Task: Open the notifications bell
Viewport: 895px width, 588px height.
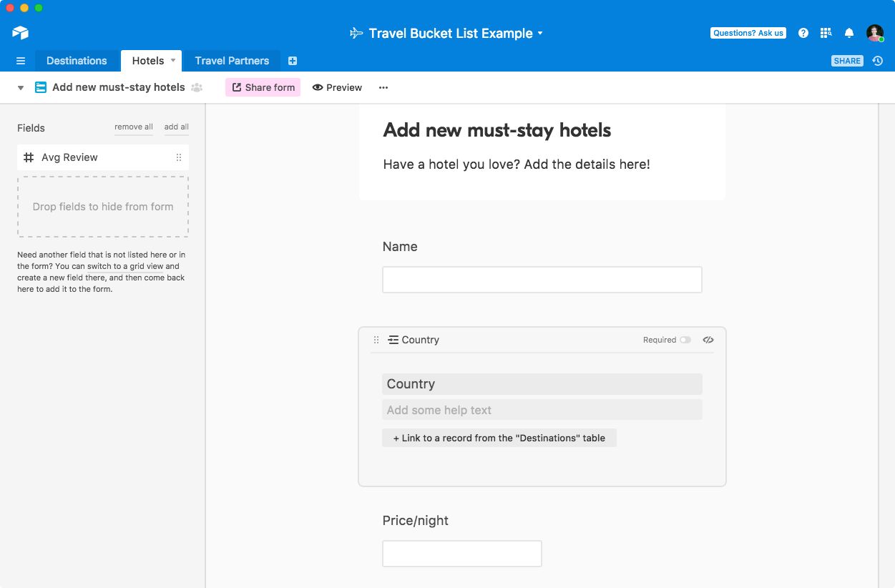Action: (849, 33)
